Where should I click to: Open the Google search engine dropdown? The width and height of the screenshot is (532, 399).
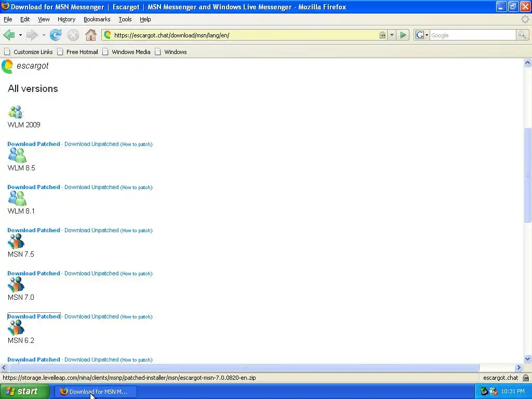pos(421,35)
